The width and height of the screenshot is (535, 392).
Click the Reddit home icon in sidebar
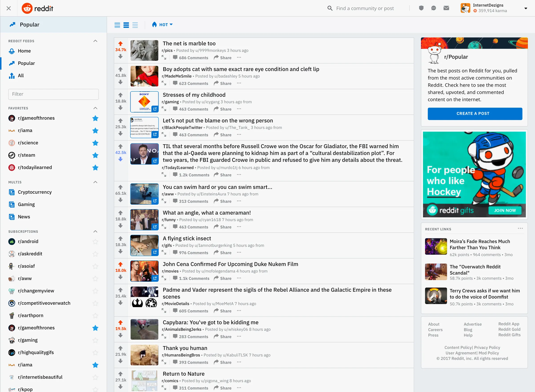12,51
